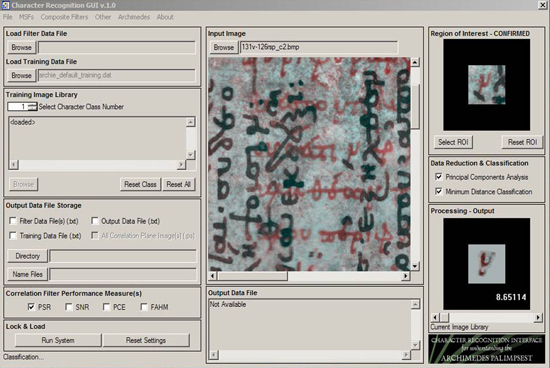Click the Processing Output right arrow
The height and width of the screenshot is (368, 550).
click(538, 317)
